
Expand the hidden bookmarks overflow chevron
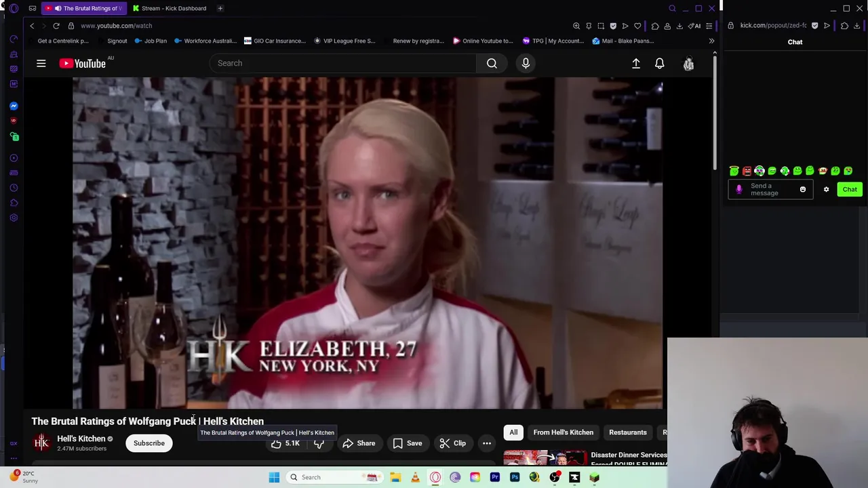(x=711, y=41)
